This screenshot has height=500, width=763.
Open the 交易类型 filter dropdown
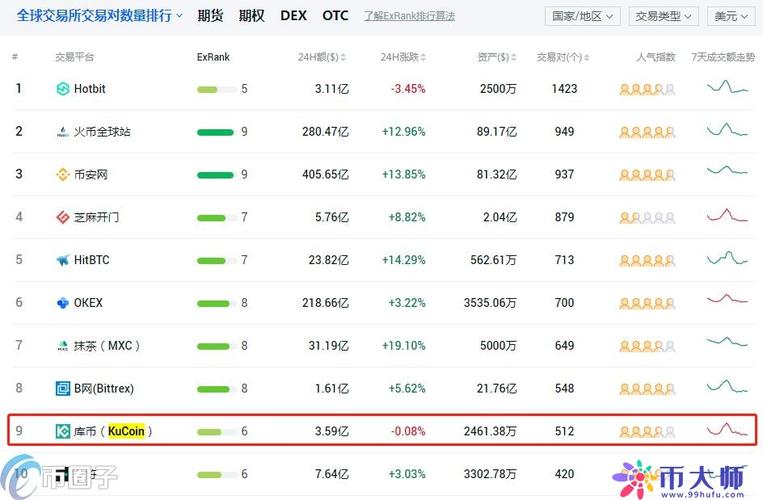(664, 16)
